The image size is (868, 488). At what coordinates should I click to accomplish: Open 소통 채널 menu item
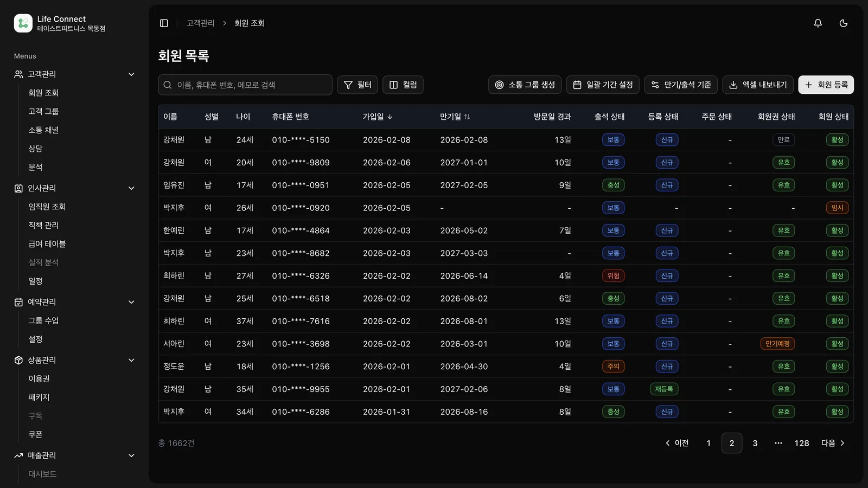[x=43, y=130]
